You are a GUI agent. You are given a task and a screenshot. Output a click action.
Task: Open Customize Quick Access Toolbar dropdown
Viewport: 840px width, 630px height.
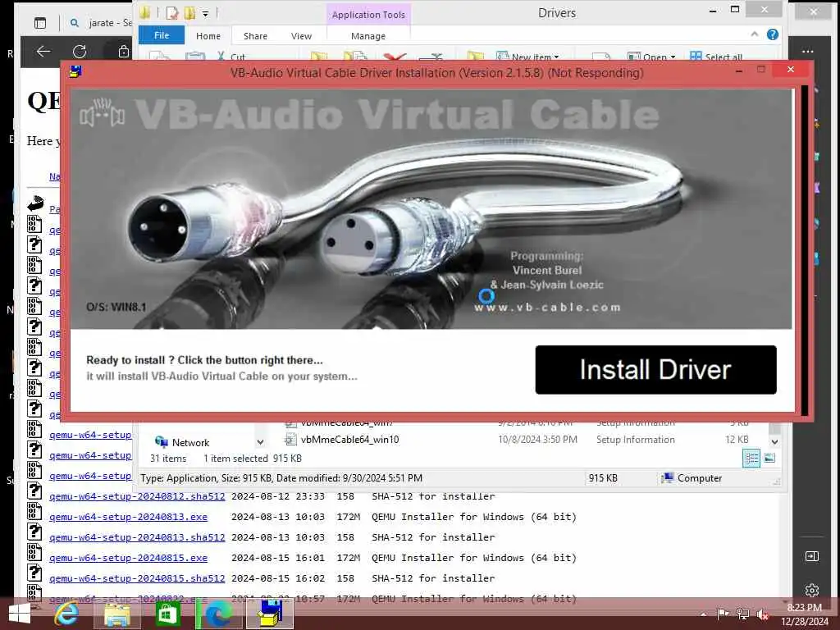tap(205, 14)
